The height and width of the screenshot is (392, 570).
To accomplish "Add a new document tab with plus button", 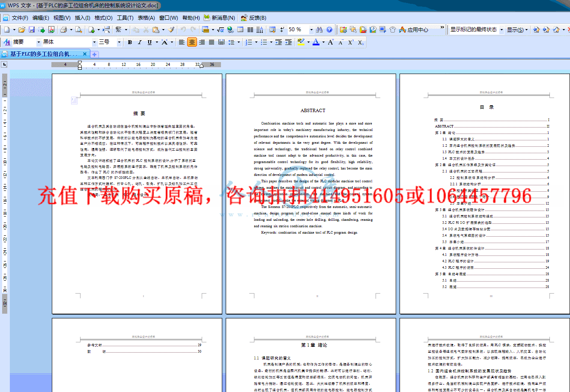I will click(x=95, y=54).
